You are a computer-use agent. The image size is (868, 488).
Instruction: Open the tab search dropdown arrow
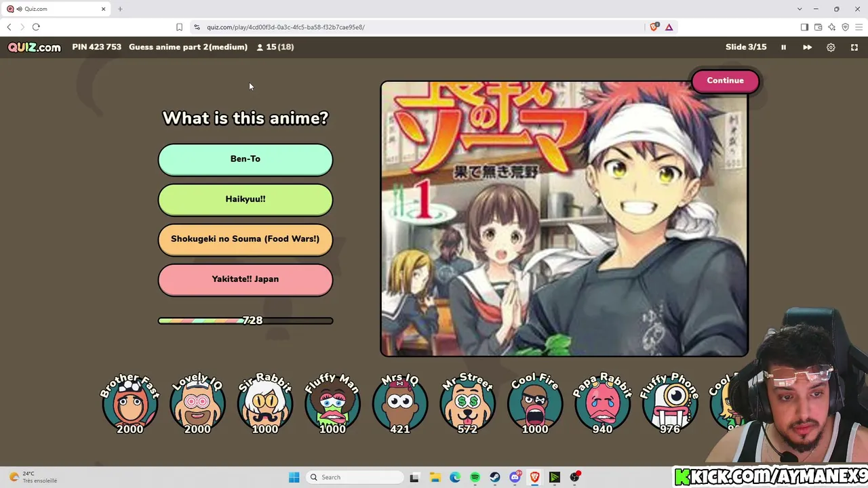(800, 9)
